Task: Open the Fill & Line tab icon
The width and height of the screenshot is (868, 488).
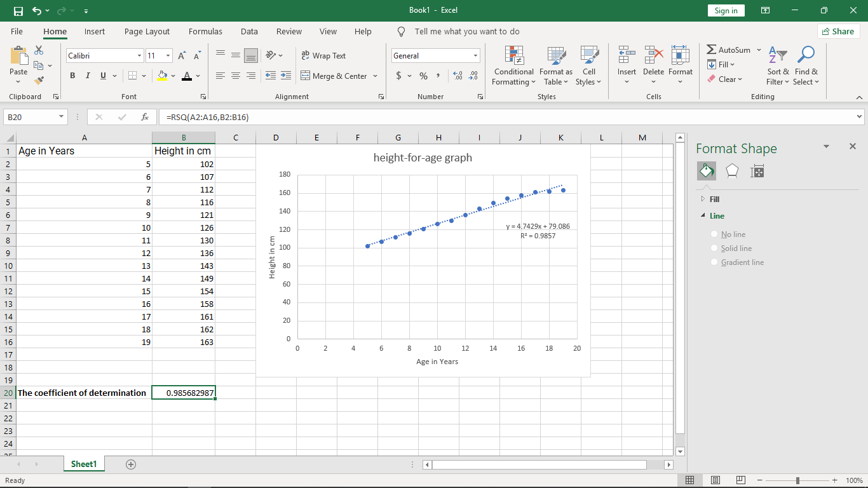Action: tap(707, 170)
